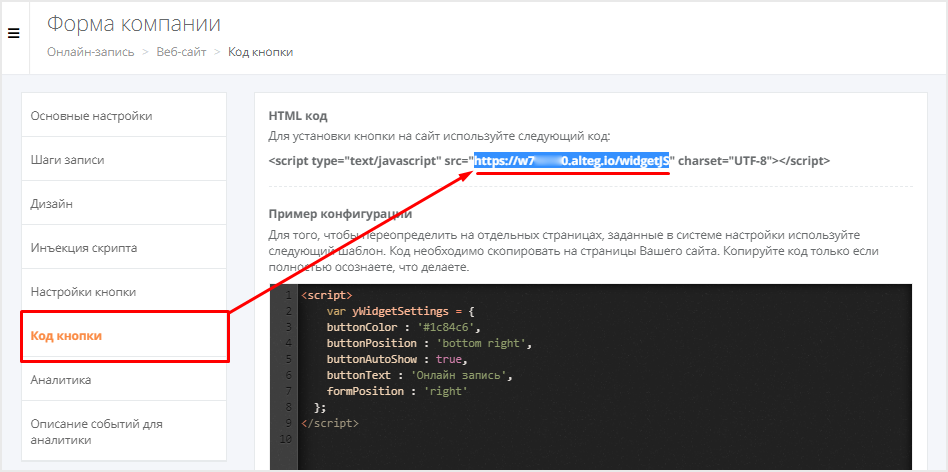Viewport: 948px width, 472px height.
Task: Select Код кнопки sidebar item
Action: [124, 336]
